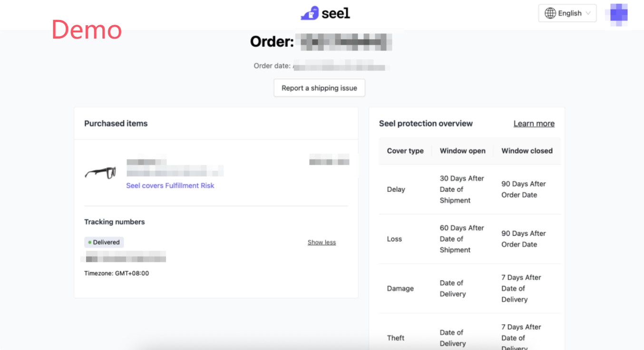
Task: Select the Damage cover type row
Action: click(x=400, y=289)
